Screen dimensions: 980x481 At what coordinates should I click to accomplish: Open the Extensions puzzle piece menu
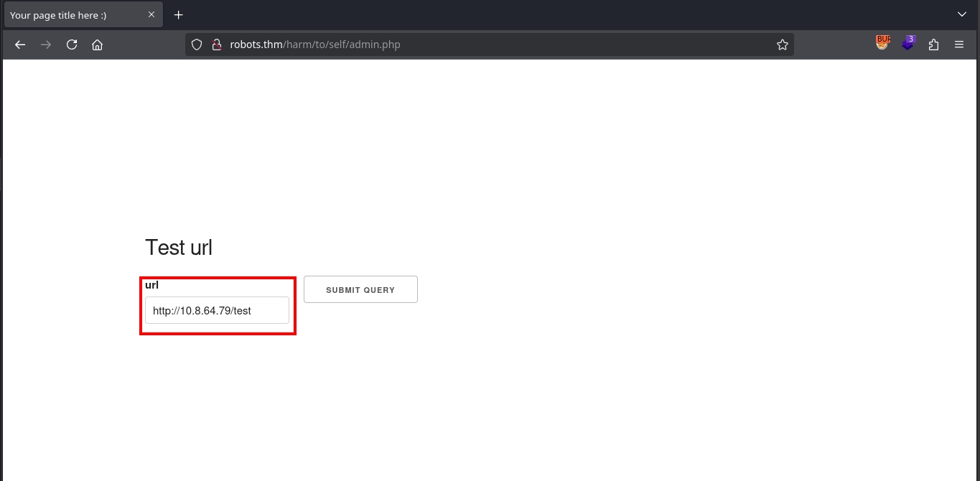click(x=933, y=45)
